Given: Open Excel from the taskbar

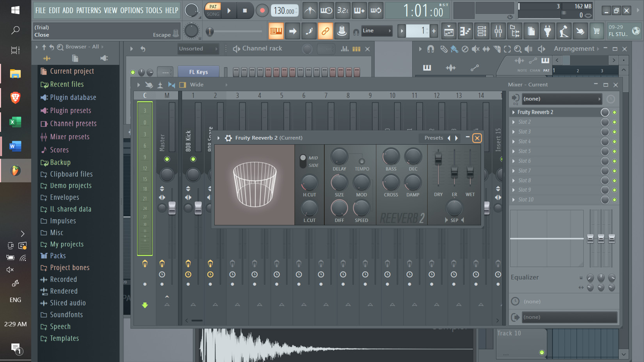Looking at the screenshot, I should (15, 122).
